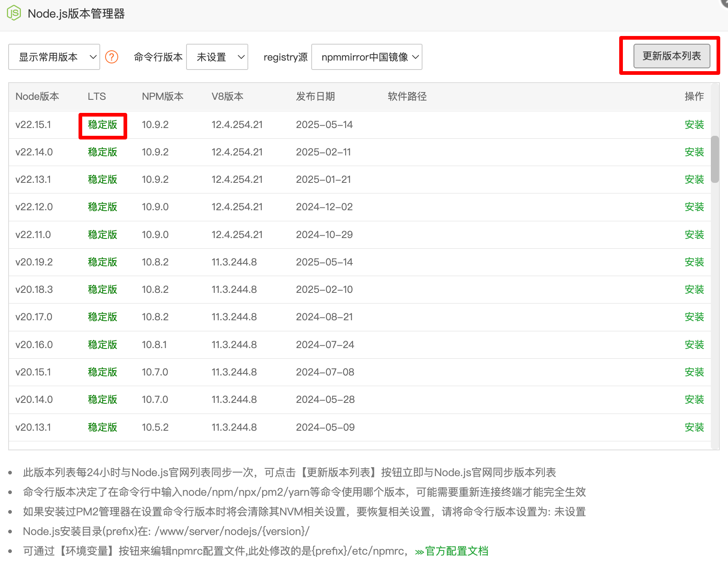Install Node v22.11.0 via 安装 link
Viewport: 728px width, 562px height.
[x=694, y=235]
